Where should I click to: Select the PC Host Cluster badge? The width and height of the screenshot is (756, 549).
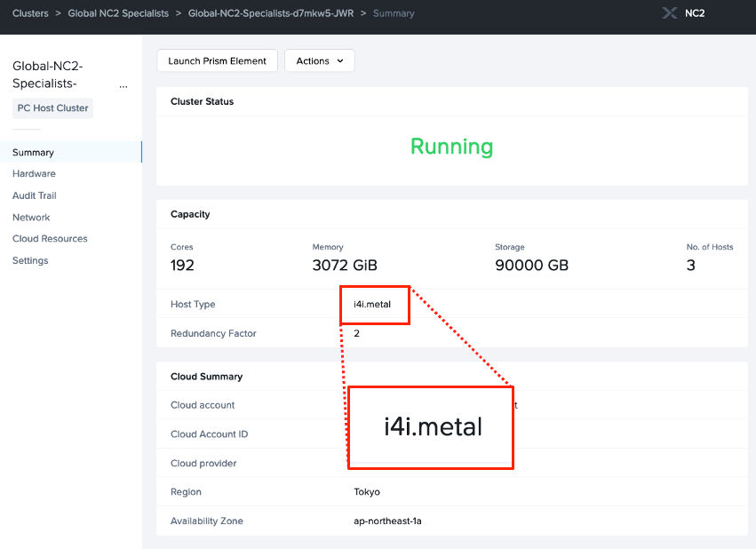coord(52,107)
